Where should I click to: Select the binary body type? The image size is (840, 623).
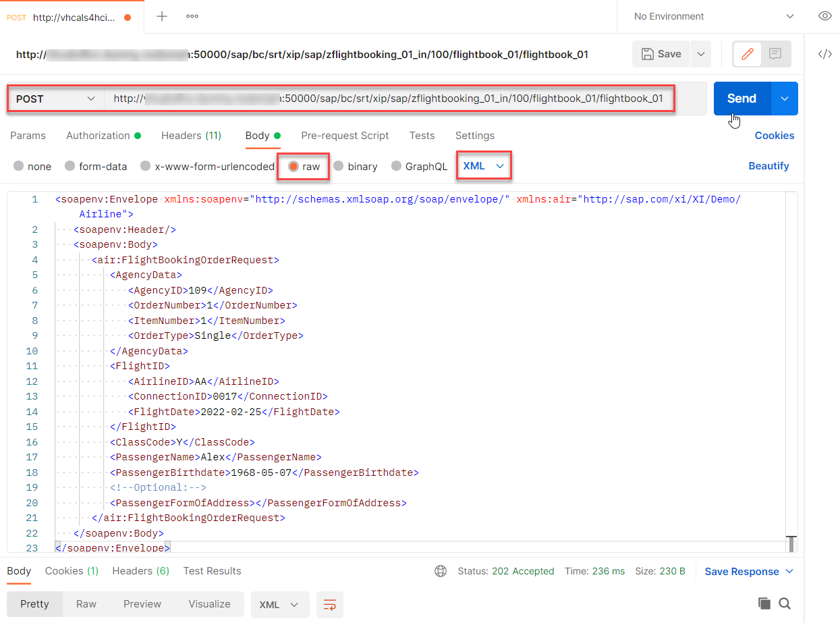356,166
